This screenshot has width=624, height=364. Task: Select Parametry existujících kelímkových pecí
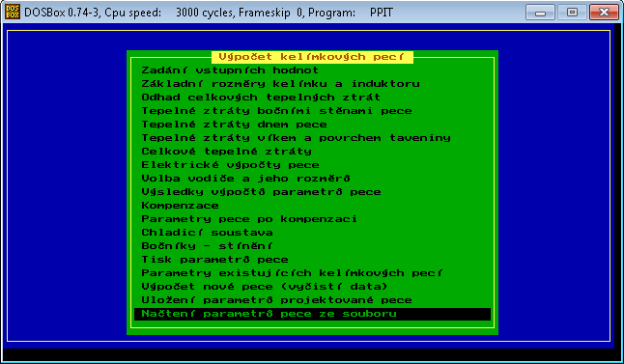292,273
